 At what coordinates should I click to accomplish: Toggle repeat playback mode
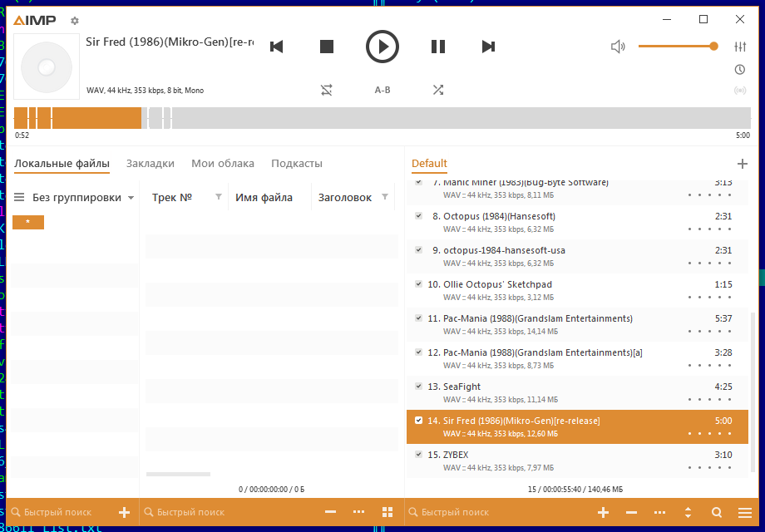tap(327, 90)
